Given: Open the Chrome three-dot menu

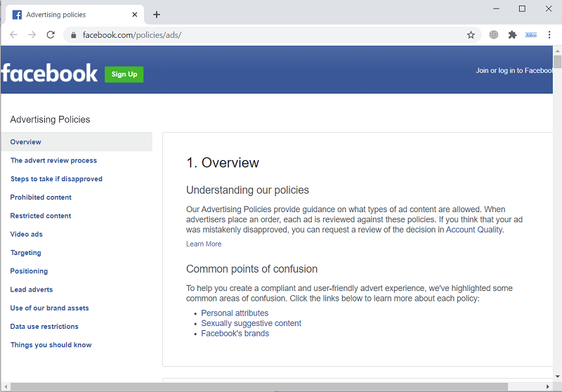Looking at the screenshot, I should pos(549,34).
